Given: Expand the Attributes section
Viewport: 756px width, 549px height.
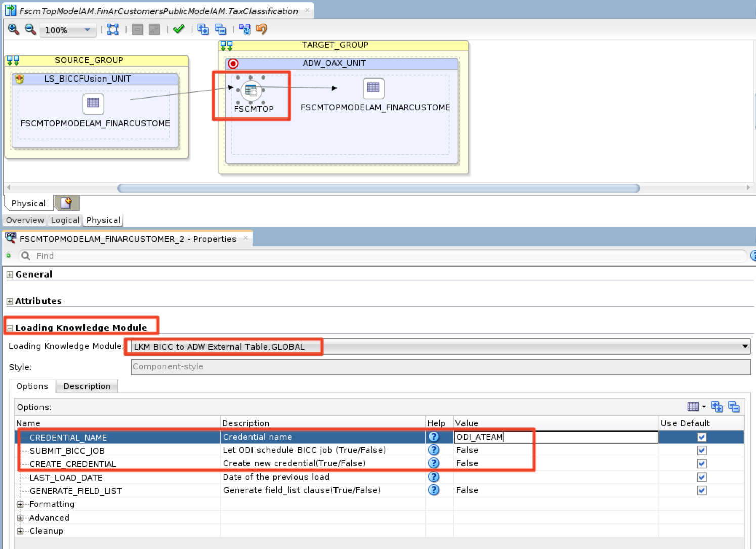Looking at the screenshot, I should click(10, 301).
